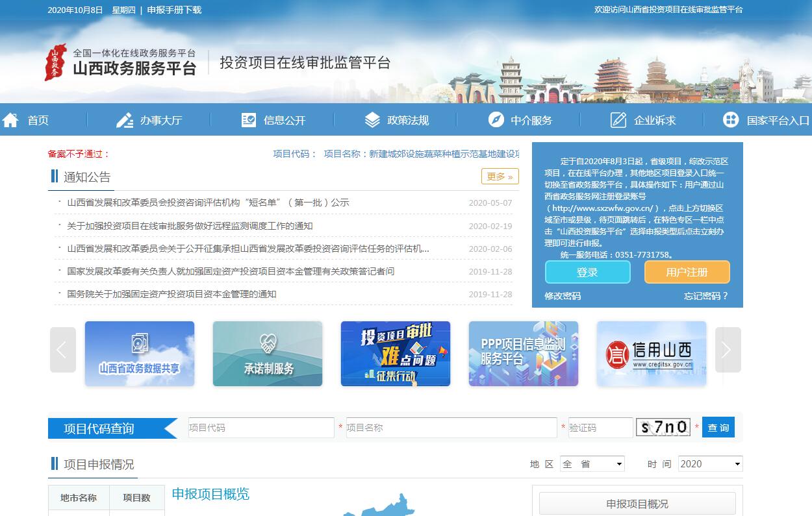Click the home icon in navigation bar

pyautogui.click(x=10, y=120)
